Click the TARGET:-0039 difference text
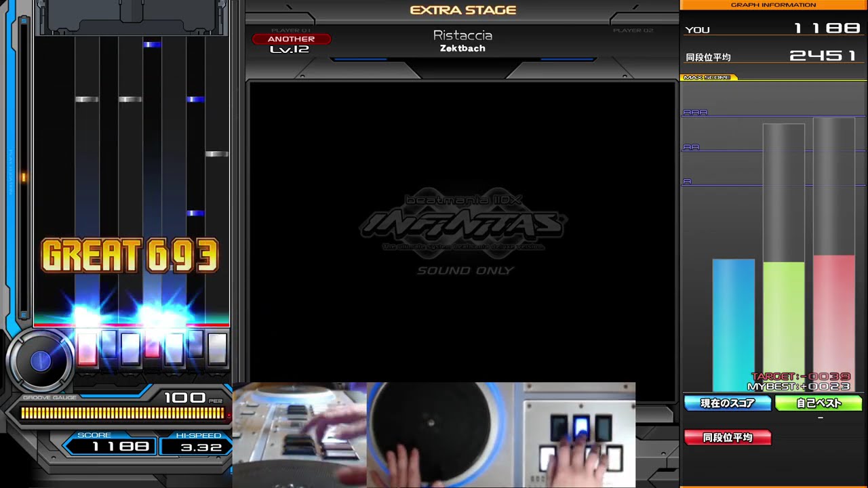The image size is (868, 488). pyautogui.click(x=801, y=376)
